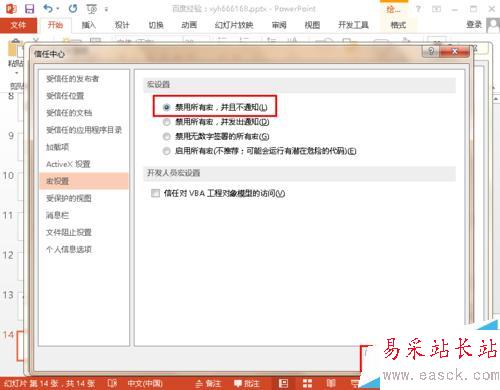The width and height of the screenshot is (500, 390).
Task: Open the Undo history dropdown arrow
Action: pos(58,9)
